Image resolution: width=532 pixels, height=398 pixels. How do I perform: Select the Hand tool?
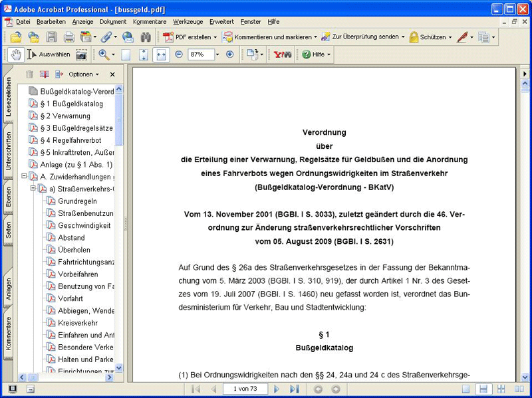point(16,54)
